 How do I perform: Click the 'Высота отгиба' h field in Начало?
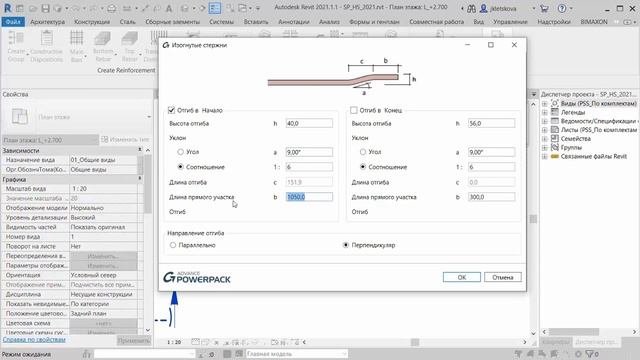[309, 123]
